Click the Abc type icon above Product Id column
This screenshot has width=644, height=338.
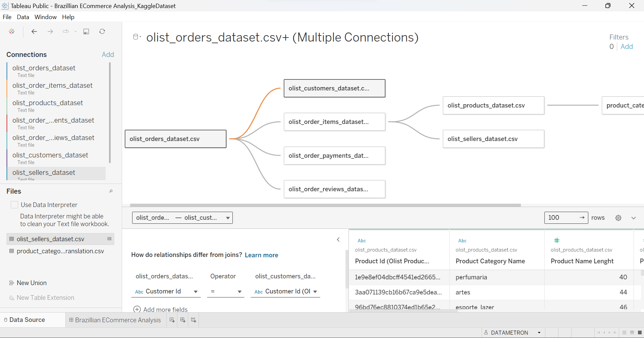click(362, 241)
